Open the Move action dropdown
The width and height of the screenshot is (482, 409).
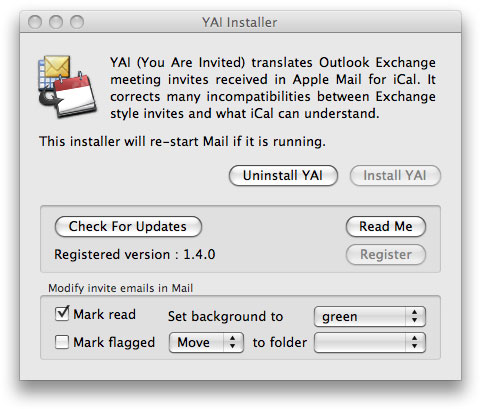(206, 342)
